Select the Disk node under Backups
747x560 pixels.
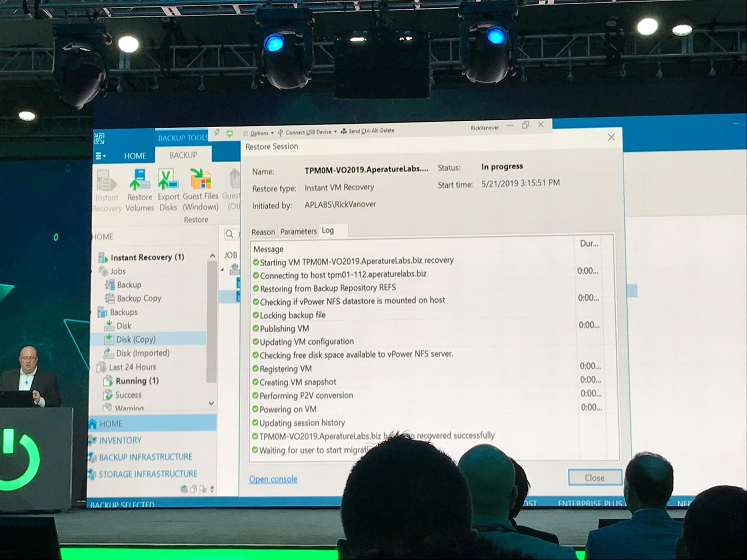[124, 326]
